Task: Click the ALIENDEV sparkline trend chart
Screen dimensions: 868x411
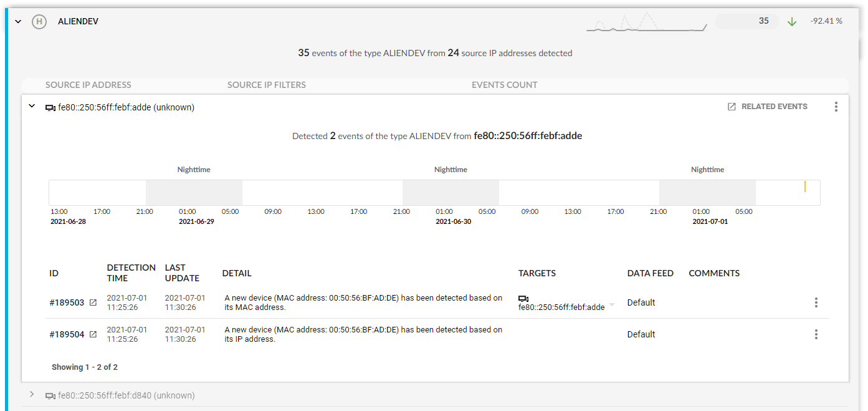Action: (x=646, y=22)
